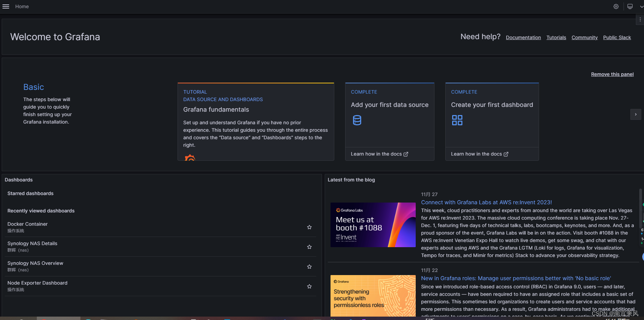Star the Synology NAS Overview dashboard
Image resolution: width=644 pixels, height=320 pixels.
click(x=309, y=267)
